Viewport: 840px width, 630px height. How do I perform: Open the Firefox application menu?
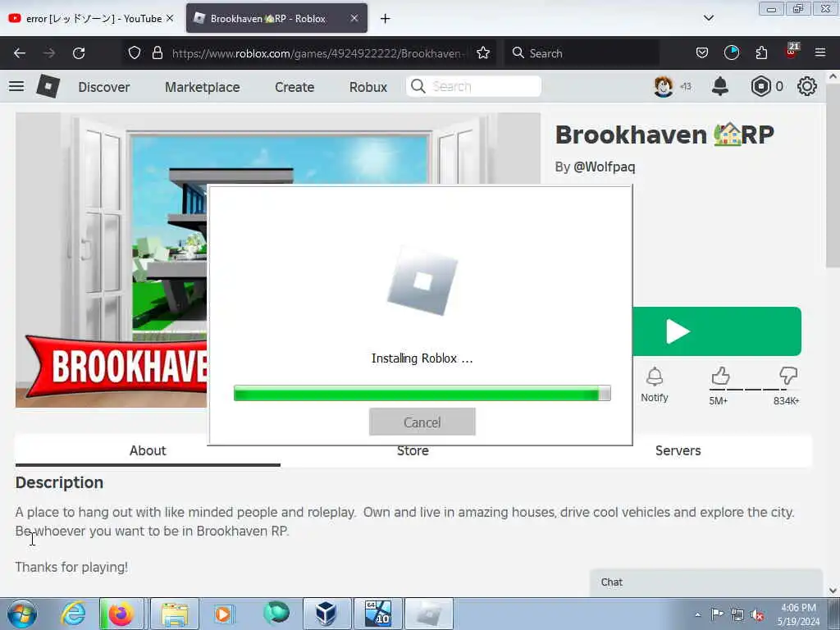820,53
